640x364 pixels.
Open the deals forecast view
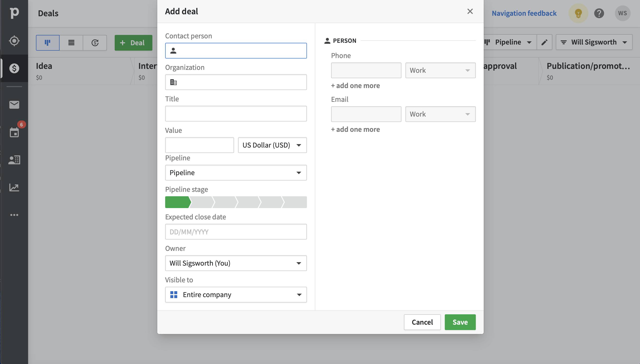(x=95, y=43)
